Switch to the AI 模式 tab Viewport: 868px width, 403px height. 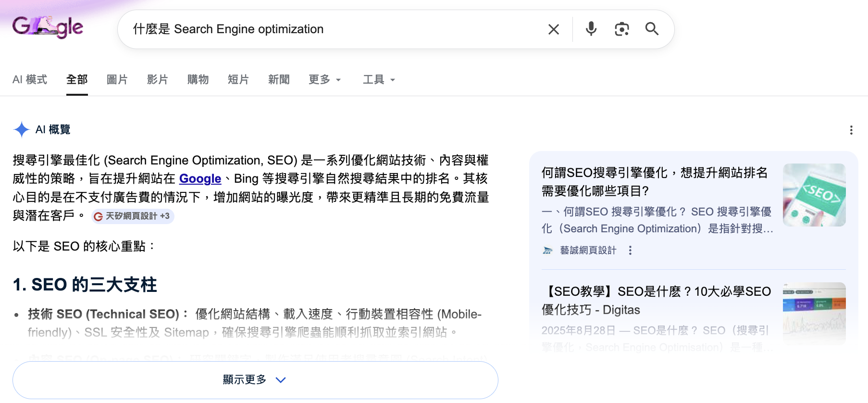pyautogui.click(x=30, y=79)
